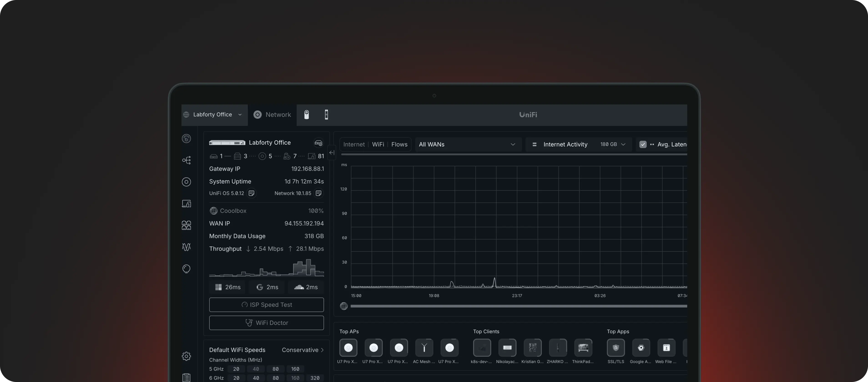Select 40 MHz width for 6 GHz
This screenshot has height=382, width=868.
pos(256,378)
